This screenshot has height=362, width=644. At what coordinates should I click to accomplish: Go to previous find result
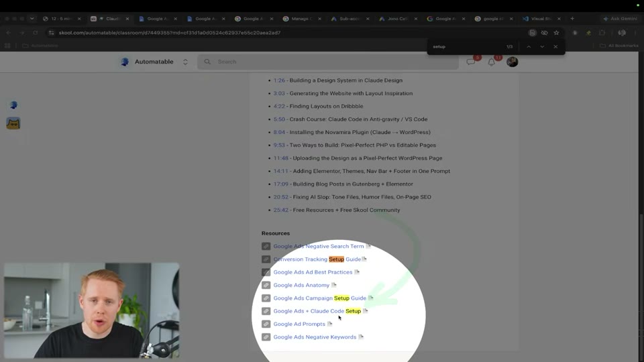click(529, 47)
